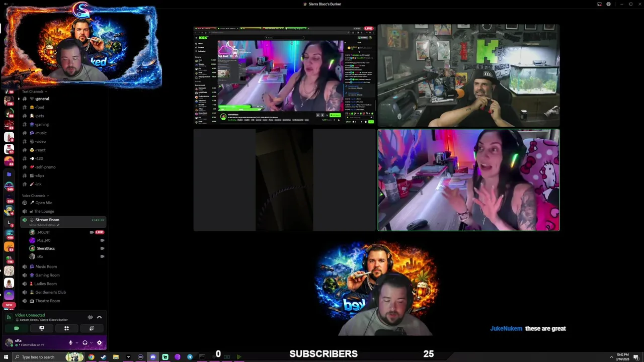Open the video text channel
This screenshot has width=644, height=362.
tap(63, 141)
